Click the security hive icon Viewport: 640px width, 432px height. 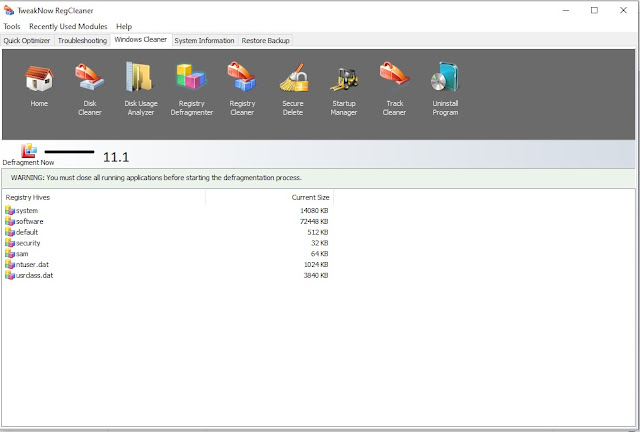[10, 243]
